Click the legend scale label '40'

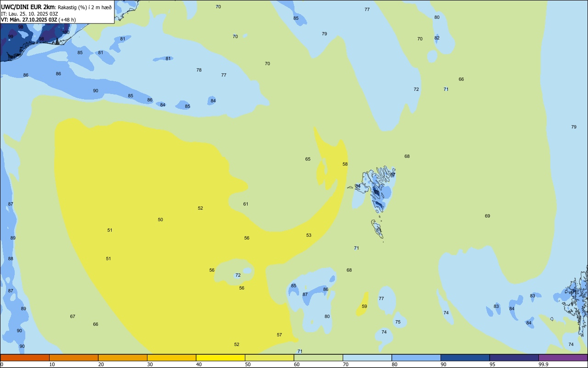click(x=199, y=364)
